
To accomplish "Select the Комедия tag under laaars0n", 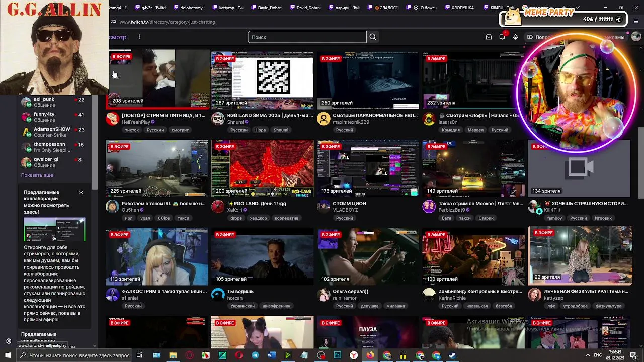I will coord(451,130).
